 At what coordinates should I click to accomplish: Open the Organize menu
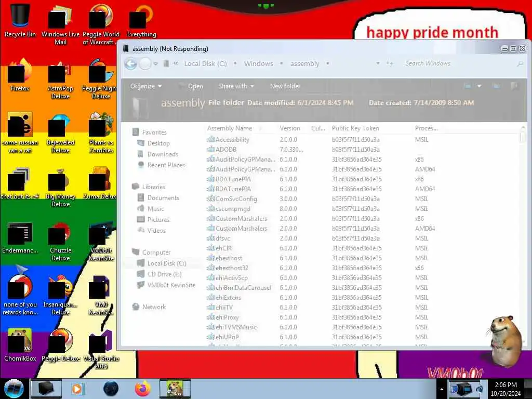146,86
